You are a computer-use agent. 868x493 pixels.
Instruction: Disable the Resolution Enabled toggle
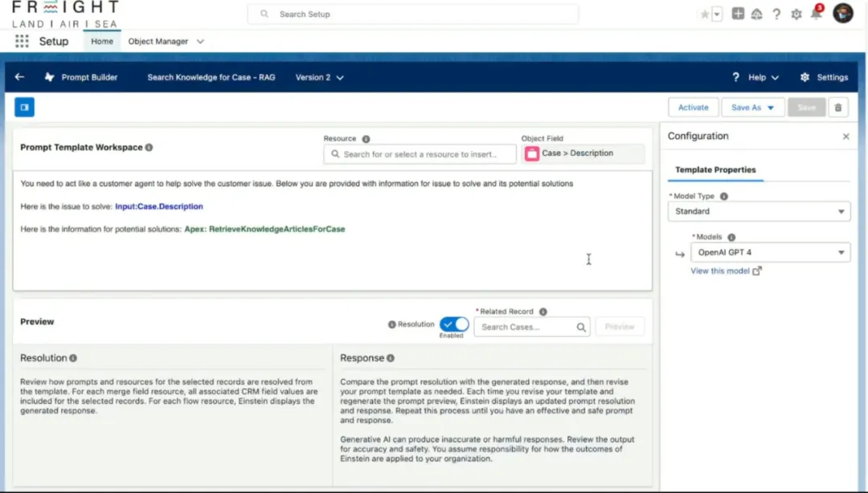pyautogui.click(x=454, y=324)
